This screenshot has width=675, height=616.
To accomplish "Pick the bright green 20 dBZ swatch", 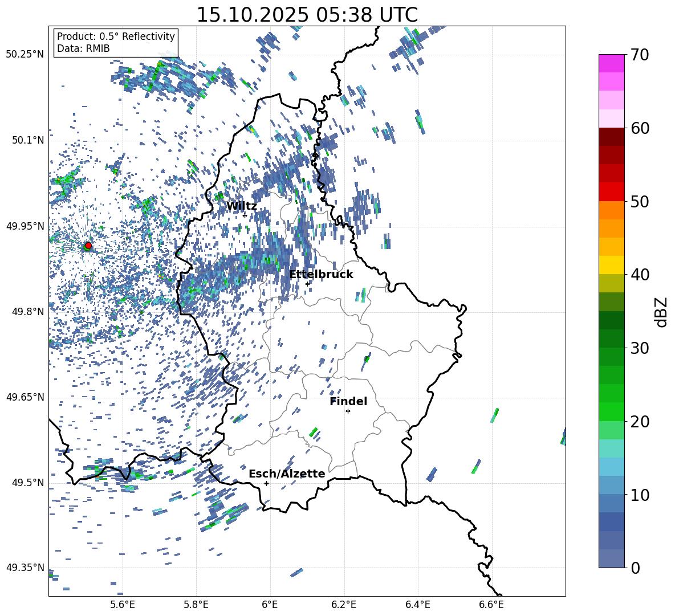I will coord(612,411).
